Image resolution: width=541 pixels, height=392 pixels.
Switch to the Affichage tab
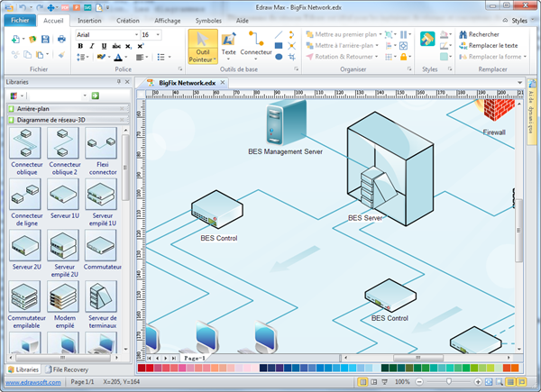point(168,21)
